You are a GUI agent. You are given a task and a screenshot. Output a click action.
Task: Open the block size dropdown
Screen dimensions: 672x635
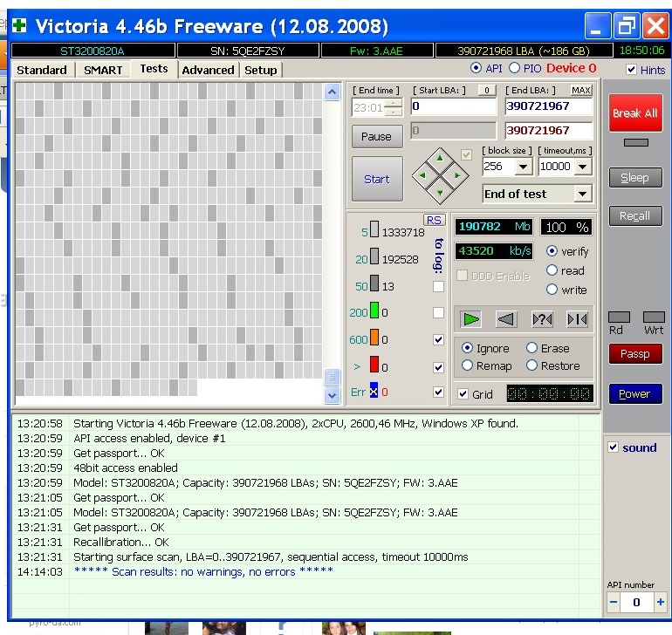coord(524,167)
